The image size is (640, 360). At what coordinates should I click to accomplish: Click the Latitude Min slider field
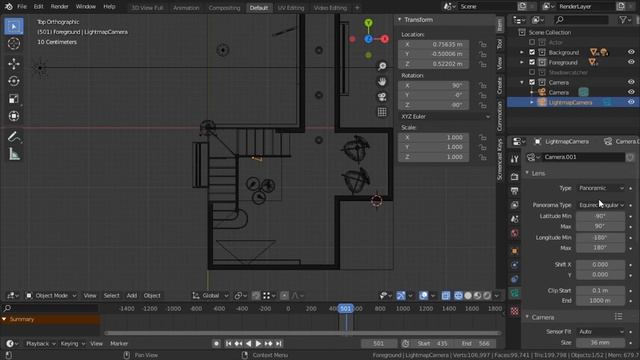coord(600,216)
